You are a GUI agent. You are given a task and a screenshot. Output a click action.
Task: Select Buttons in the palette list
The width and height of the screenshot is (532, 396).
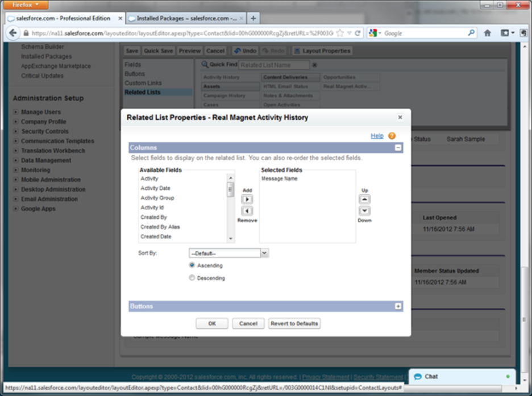[x=135, y=73]
